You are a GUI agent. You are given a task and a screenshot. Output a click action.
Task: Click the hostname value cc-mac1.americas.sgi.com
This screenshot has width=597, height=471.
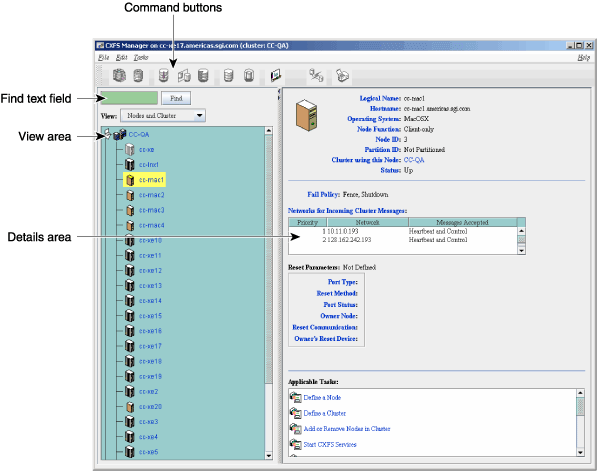[x=437, y=109]
